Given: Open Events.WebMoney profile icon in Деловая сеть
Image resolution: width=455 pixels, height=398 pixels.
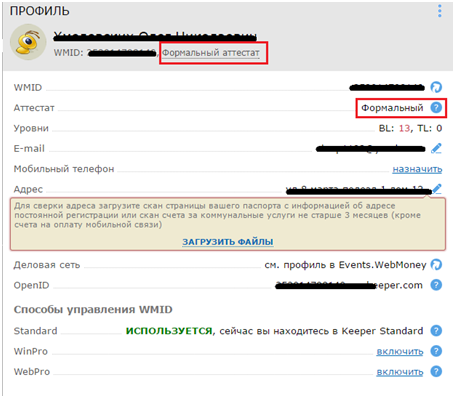Looking at the screenshot, I should point(436,265).
